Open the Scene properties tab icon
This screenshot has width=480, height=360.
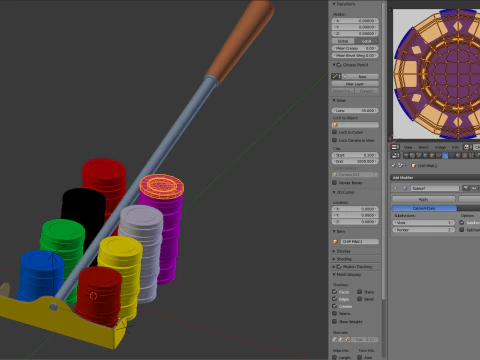click(419, 156)
